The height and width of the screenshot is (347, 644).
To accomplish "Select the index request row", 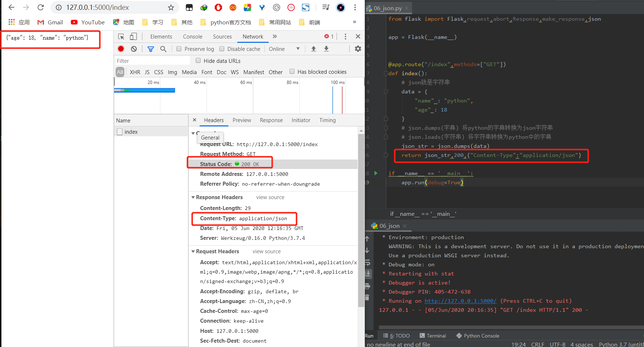I will tap(151, 132).
